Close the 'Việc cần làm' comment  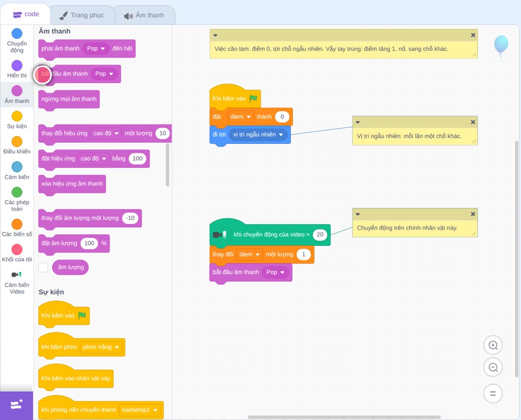[473, 35]
